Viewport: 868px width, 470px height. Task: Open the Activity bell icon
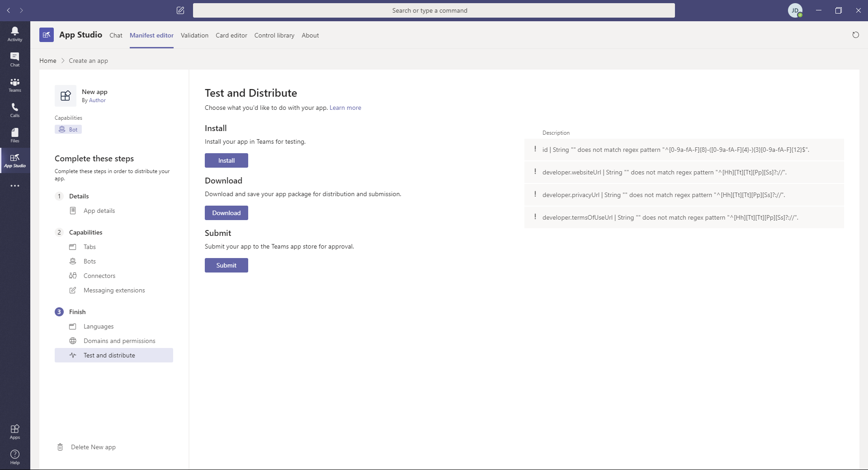point(15,34)
